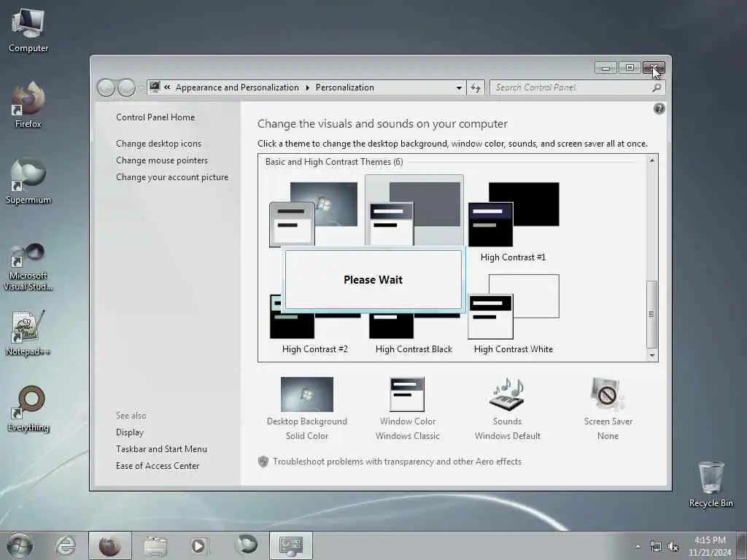Select the Windows 7 Basic theme thumbnail
This screenshot has height=560, width=747.
[x=314, y=214]
